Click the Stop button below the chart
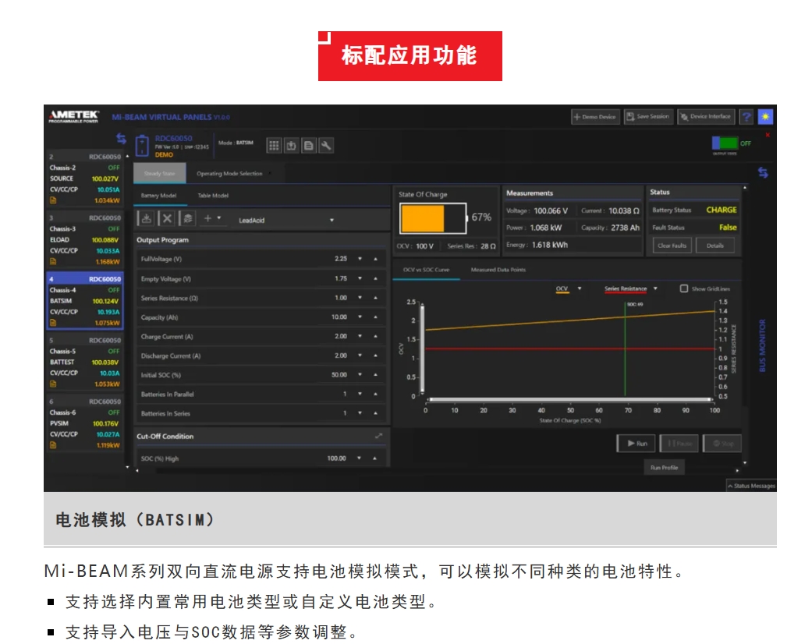812x644 pixels. pyautogui.click(x=722, y=443)
